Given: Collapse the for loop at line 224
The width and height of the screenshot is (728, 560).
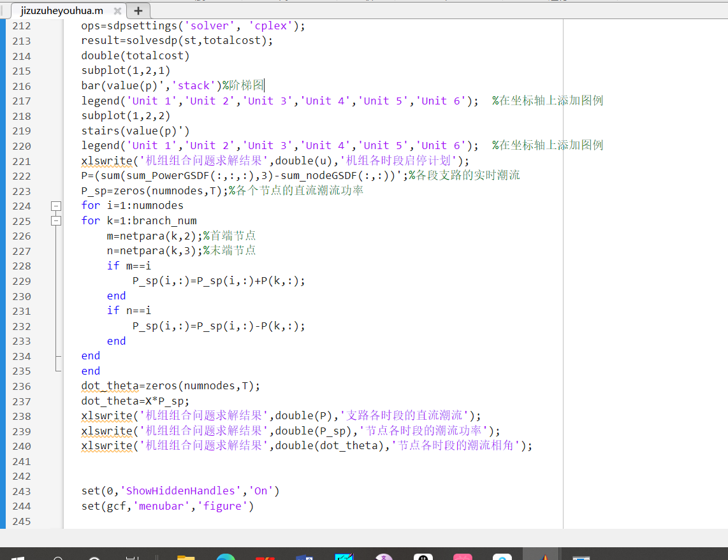Looking at the screenshot, I should 56,206.
